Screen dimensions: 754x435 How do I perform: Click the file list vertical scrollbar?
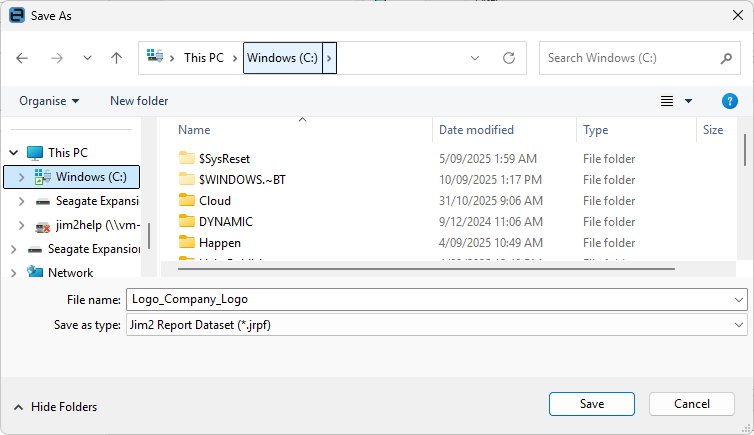(745, 150)
